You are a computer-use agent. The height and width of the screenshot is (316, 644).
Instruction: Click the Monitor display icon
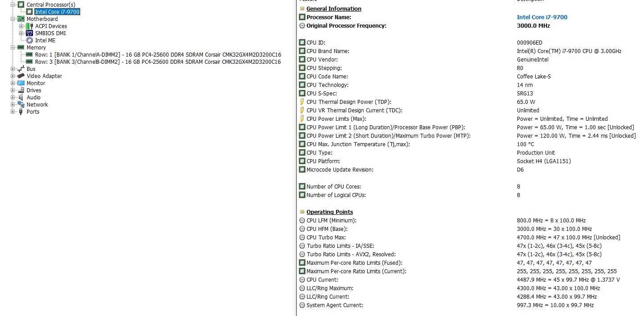point(21,83)
